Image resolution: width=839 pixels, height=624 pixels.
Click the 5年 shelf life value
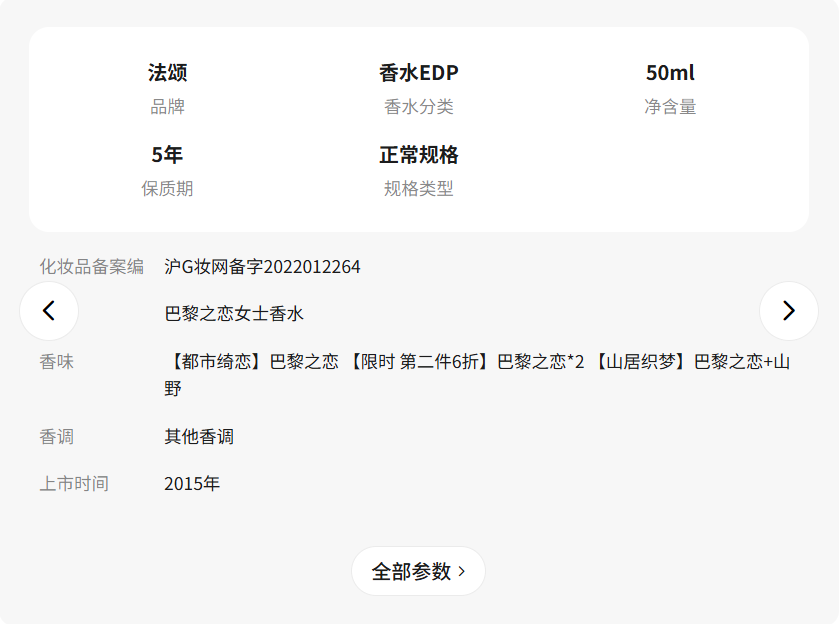click(x=167, y=155)
